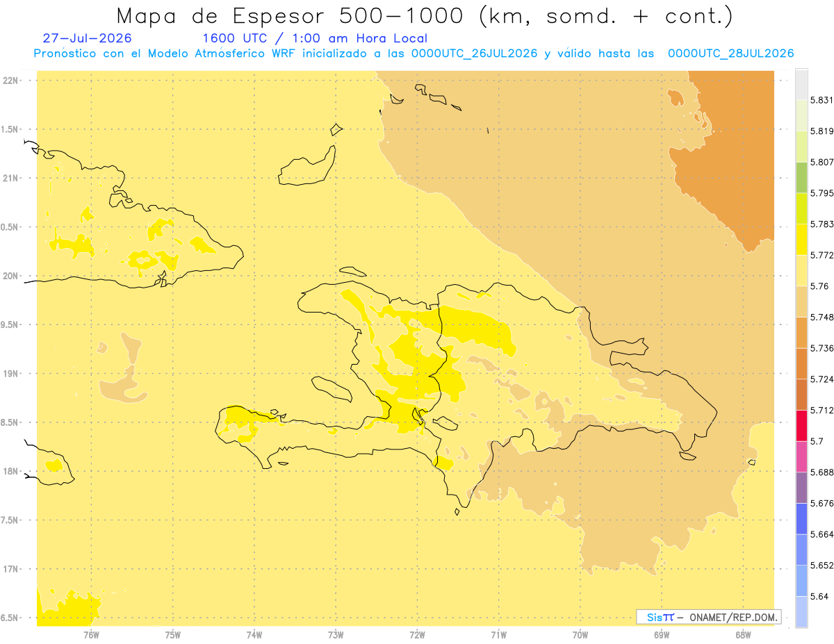Select the pale yellow swatch between 5.772 and 5.76

point(801,270)
